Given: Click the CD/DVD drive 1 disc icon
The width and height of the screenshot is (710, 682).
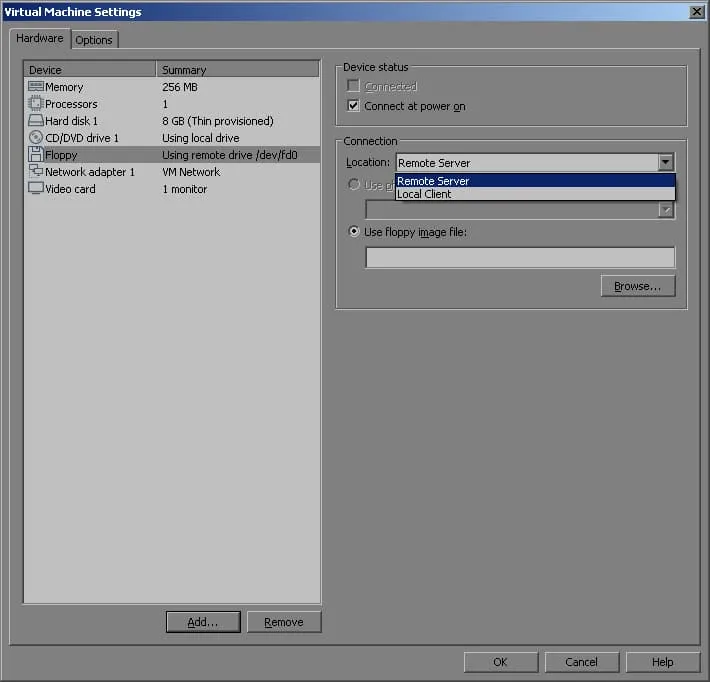Looking at the screenshot, I should pos(35,138).
